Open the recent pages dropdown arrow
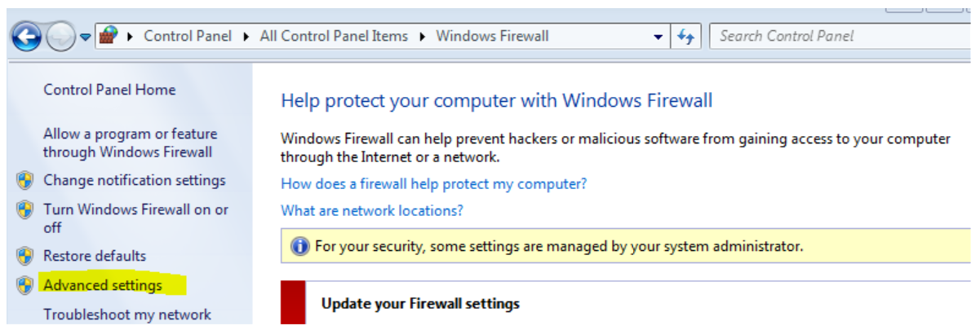 point(85,37)
